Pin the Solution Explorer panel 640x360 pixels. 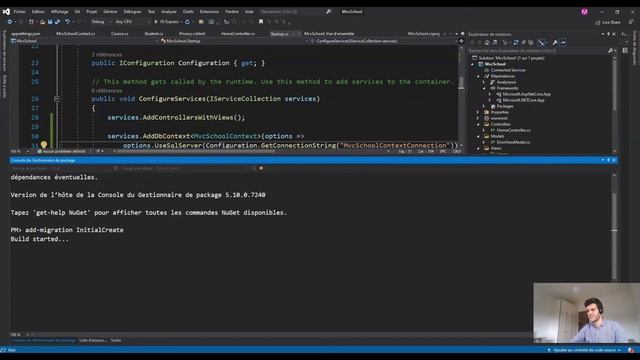[x=608, y=34]
